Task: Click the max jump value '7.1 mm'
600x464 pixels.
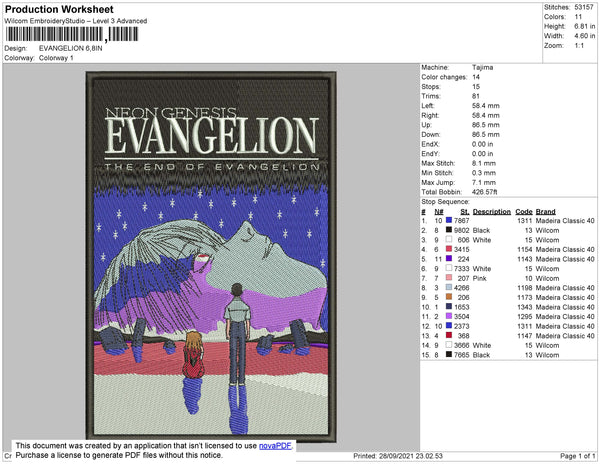Action: [x=484, y=182]
